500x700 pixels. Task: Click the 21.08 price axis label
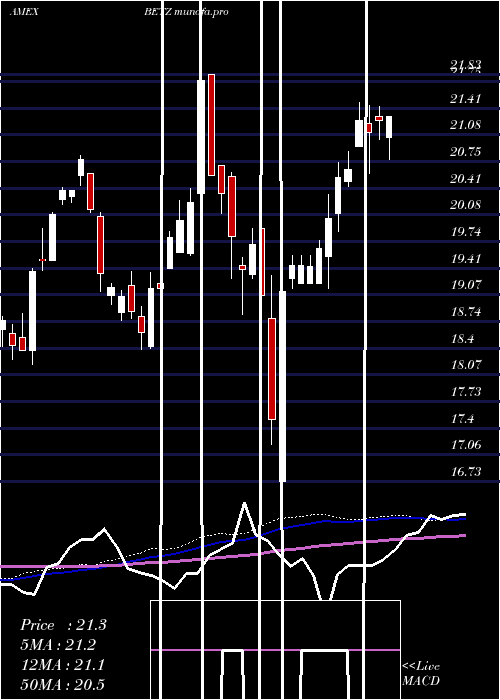466,125
